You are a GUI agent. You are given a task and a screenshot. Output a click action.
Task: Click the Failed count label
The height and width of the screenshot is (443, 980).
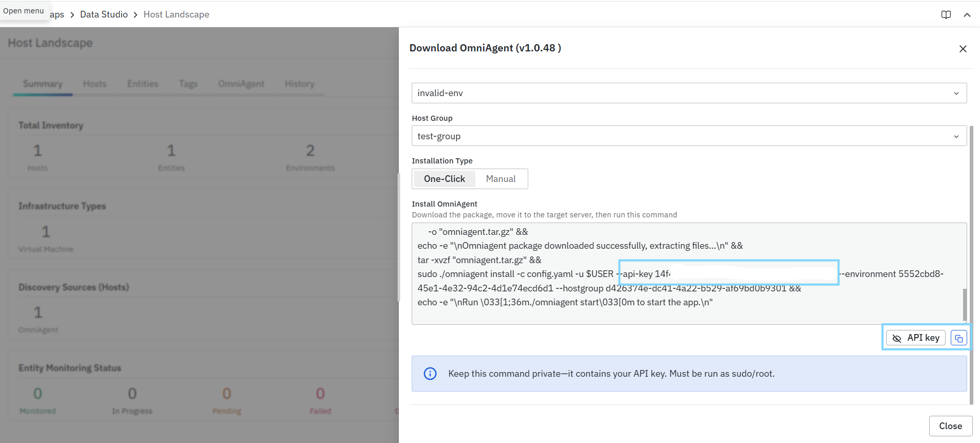pyautogui.click(x=320, y=411)
